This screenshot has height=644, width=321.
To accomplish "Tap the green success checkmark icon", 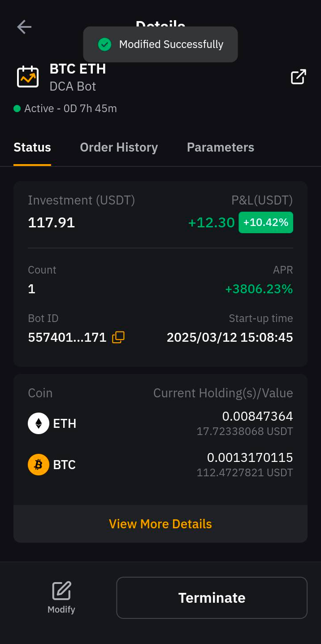I will pos(104,44).
